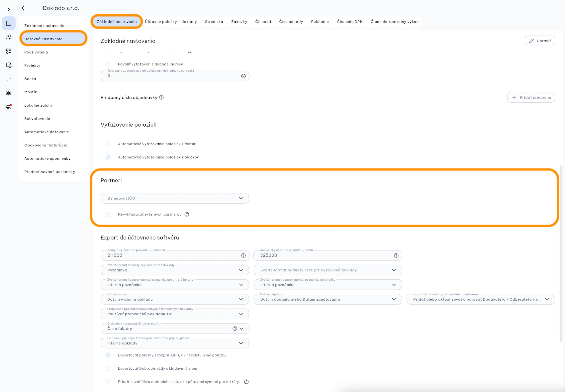Open Export Dodávateľa / Odberateľa do adresára dropdown
The height and width of the screenshot is (392, 565).
click(481, 299)
